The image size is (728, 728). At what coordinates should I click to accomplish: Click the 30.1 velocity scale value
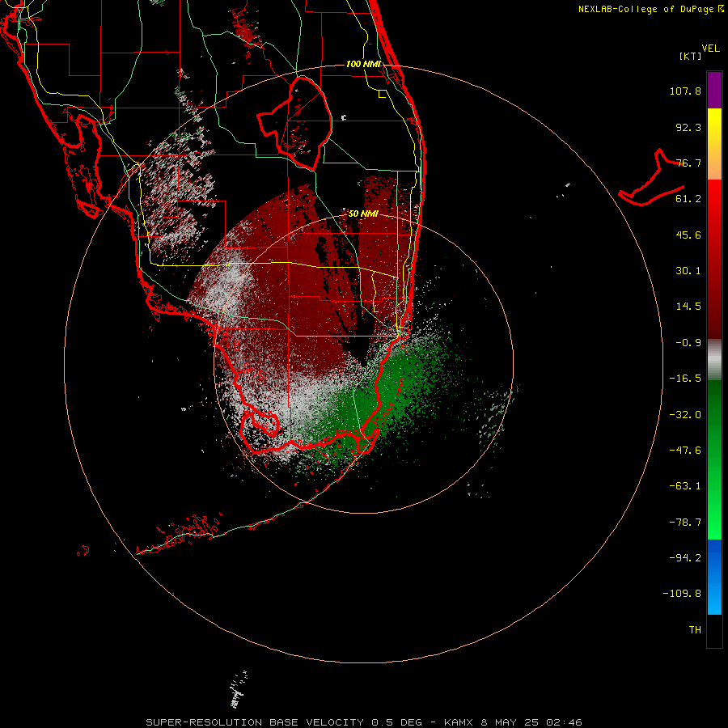pyautogui.click(x=688, y=271)
